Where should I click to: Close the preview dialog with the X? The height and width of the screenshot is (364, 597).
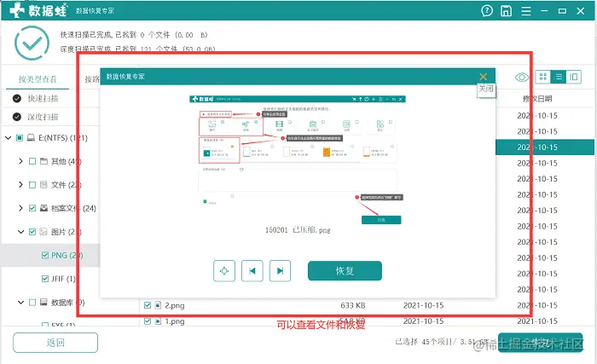click(484, 77)
